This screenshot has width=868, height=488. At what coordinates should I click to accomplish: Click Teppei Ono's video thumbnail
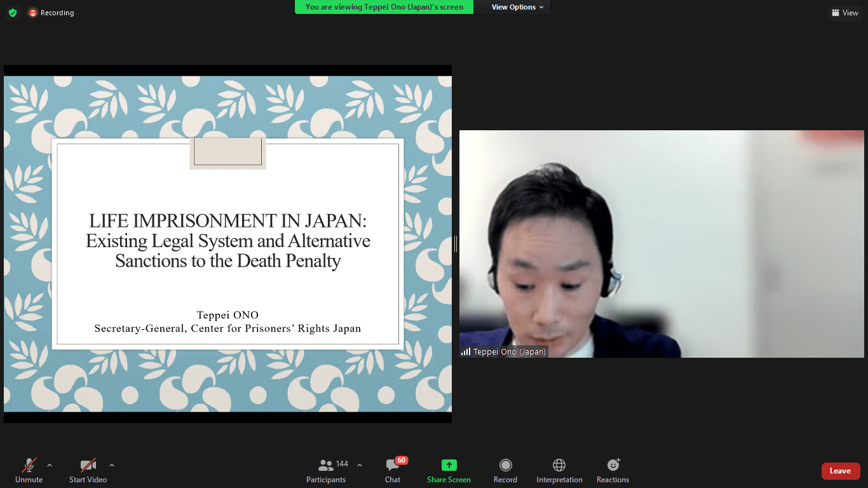tap(661, 244)
